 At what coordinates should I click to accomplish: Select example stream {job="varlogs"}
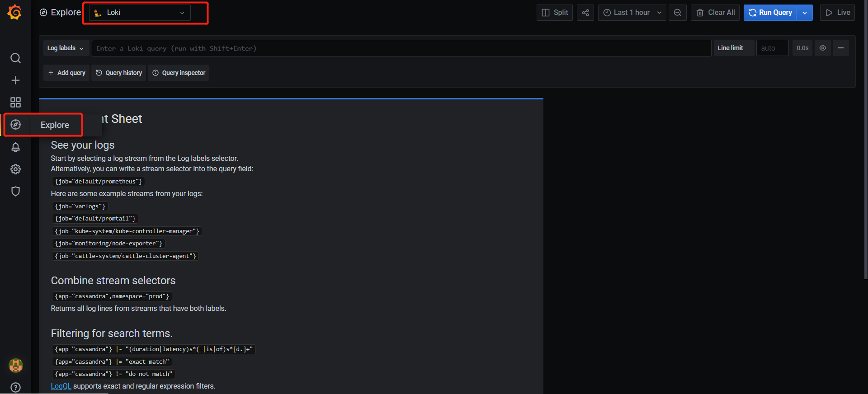pos(80,206)
